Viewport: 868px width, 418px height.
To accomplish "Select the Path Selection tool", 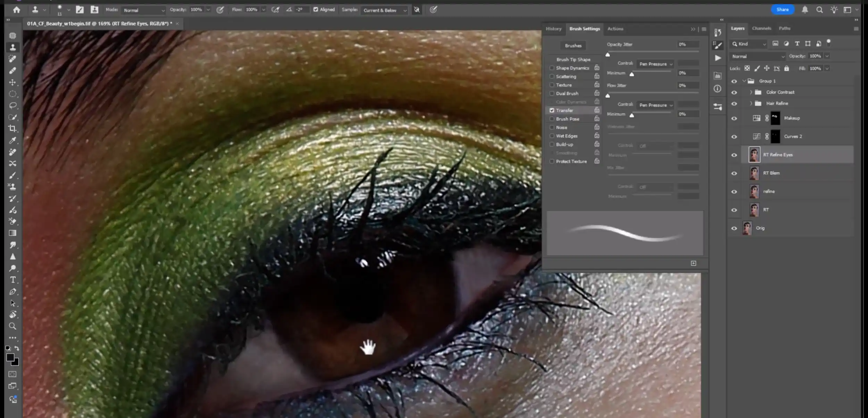I will tap(12, 303).
